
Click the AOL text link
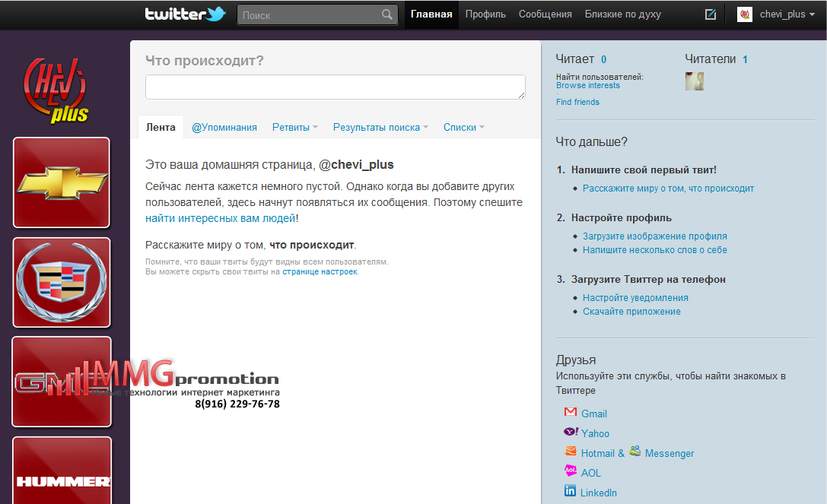(590, 473)
